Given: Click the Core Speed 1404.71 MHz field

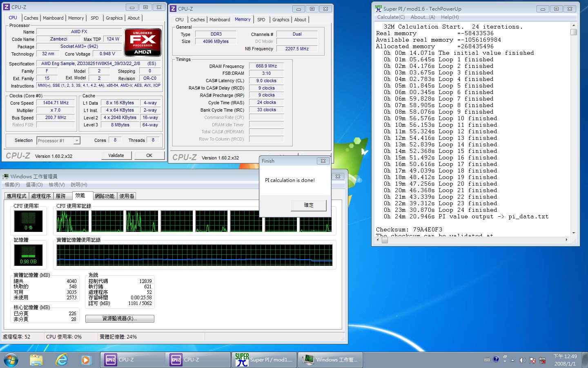Looking at the screenshot, I should pyautogui.click(x=56, y=103).
